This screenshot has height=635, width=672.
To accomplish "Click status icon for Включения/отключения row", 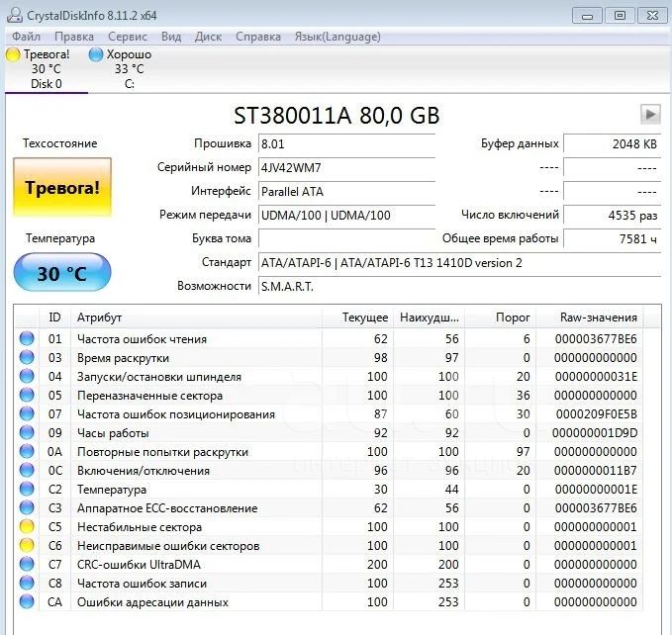I will pos(27,470).
